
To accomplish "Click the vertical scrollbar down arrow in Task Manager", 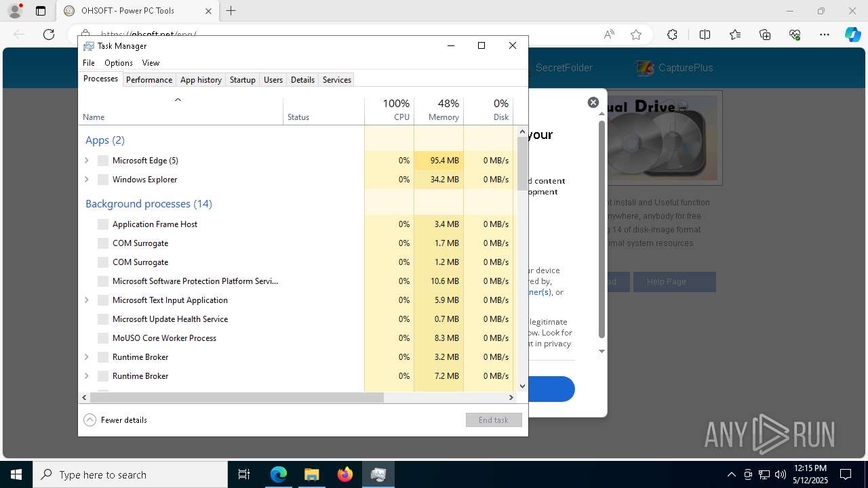I will tap(522, 386).
